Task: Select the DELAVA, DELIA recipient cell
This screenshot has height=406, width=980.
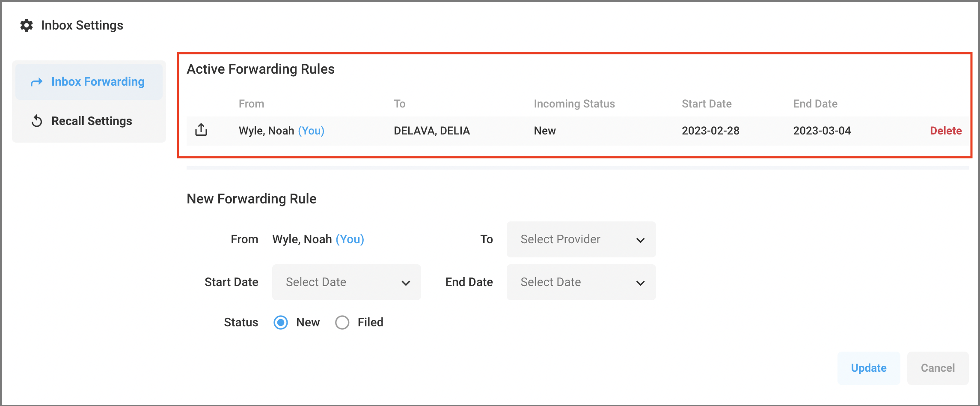Action: 431,131
